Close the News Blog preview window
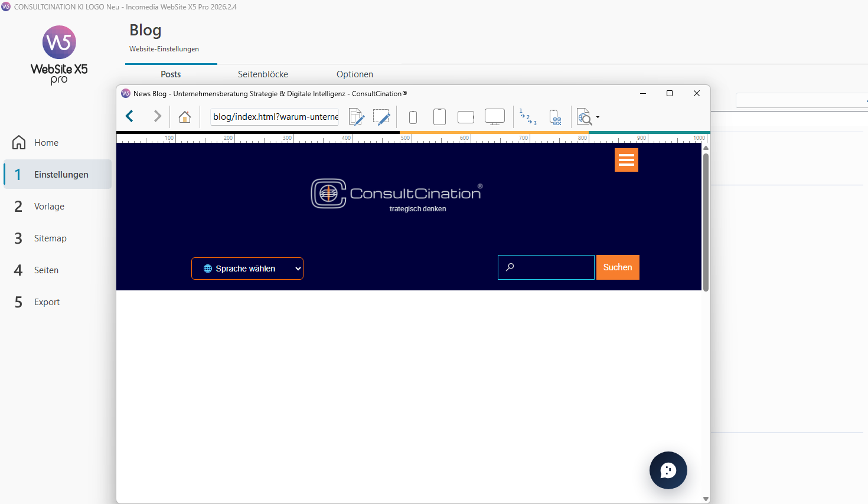 697,93
